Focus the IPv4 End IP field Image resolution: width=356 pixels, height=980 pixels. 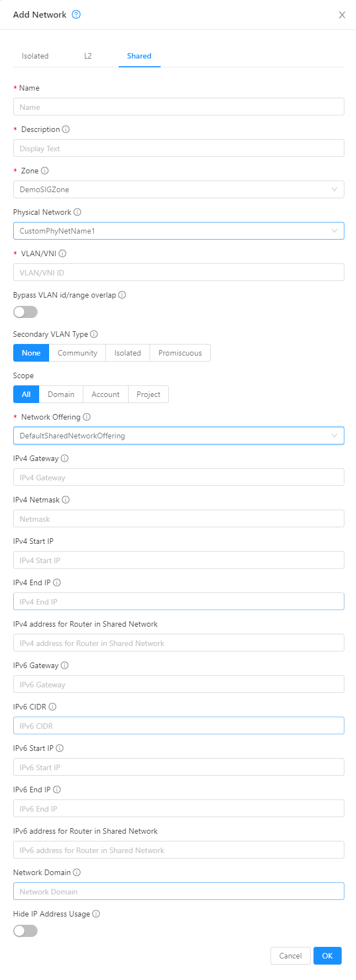click(179, 601)
